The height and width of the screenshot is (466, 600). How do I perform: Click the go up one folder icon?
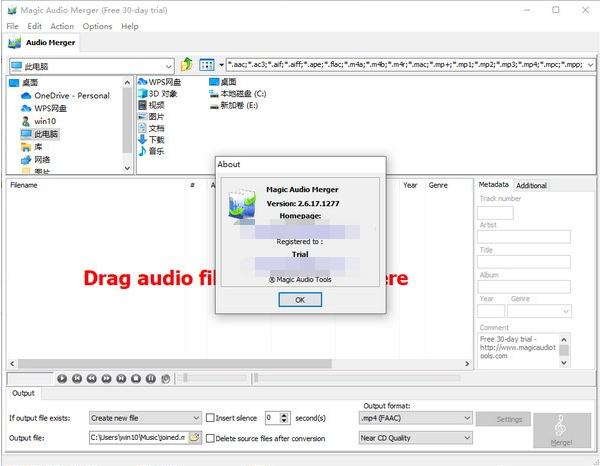(186, 65)
